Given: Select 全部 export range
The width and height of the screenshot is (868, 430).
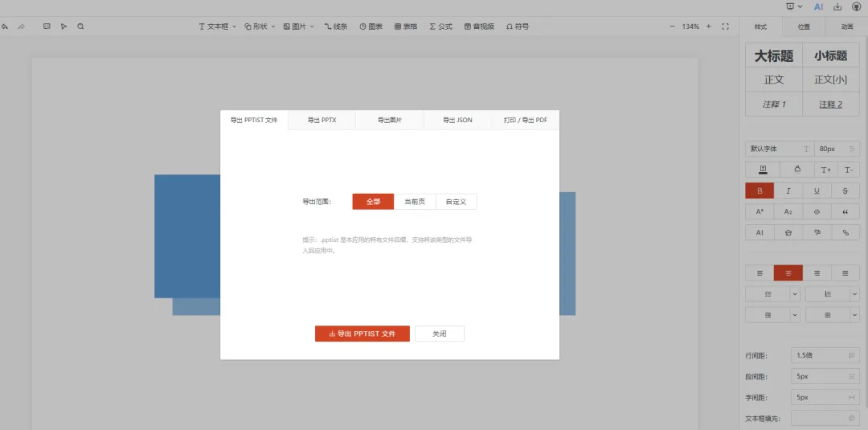Looking at the screenshot, I should coord(373,202).
